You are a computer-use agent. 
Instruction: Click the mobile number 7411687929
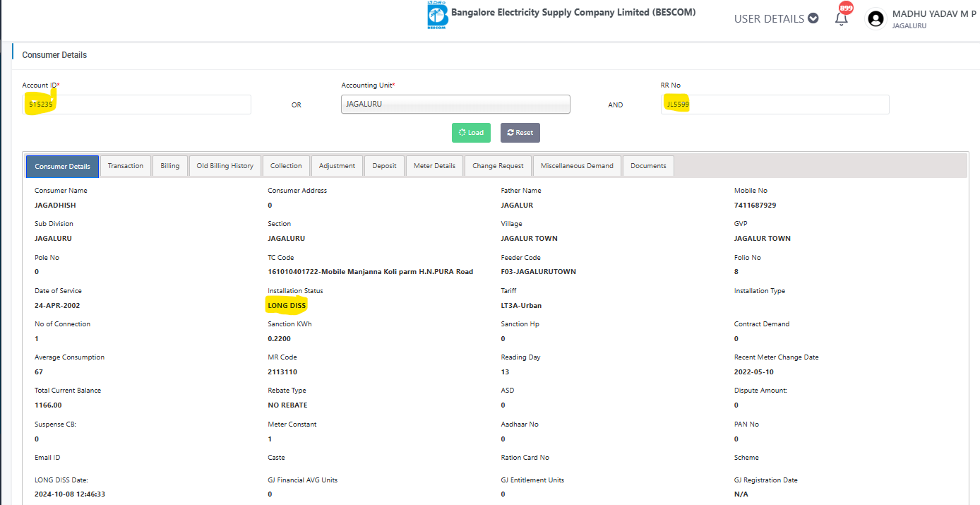(755, 206)
